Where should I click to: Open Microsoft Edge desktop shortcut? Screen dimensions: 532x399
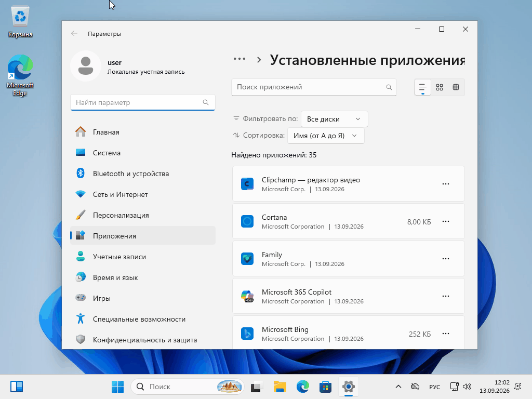20,75
